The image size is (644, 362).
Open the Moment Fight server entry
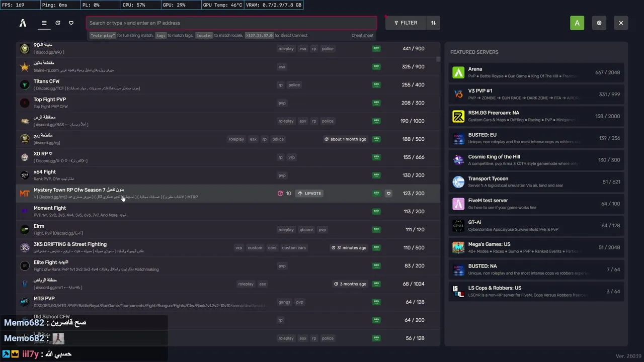(x=228, y=211)
